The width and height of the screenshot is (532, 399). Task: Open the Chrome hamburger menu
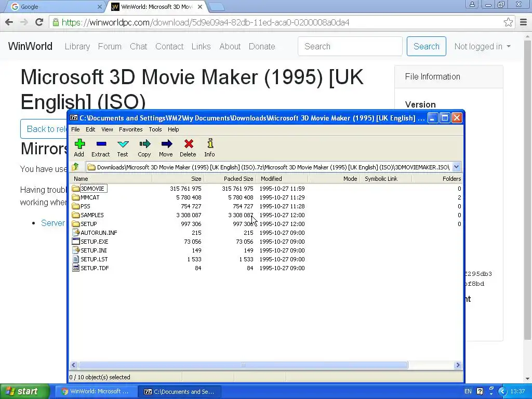pos(523,22)
